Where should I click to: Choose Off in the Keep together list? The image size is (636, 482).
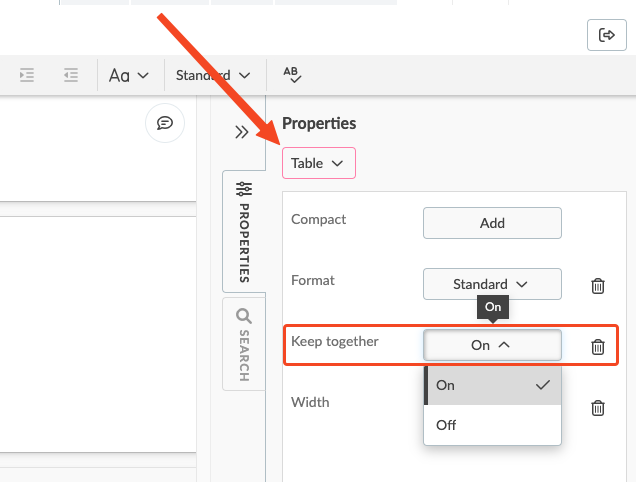[x=492, y=425]
